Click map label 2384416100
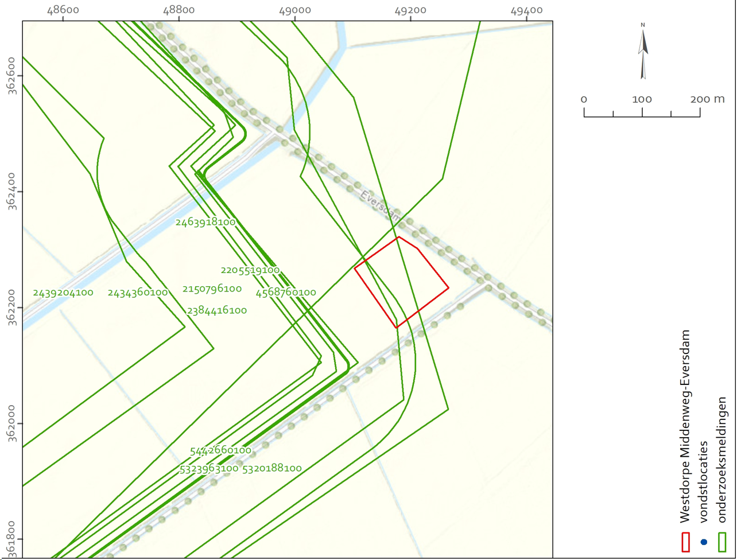 click(x=217, y=310)
